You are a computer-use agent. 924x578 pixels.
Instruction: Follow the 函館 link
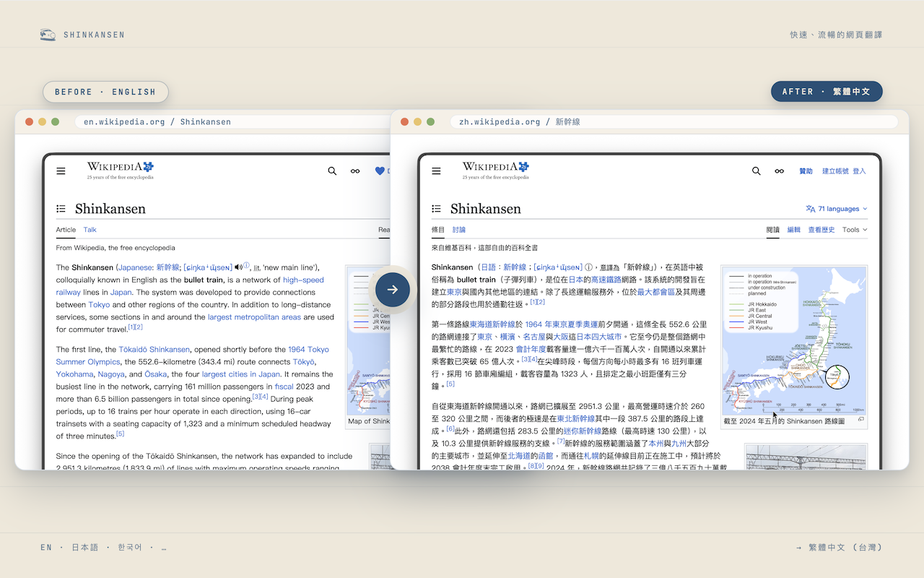click(x=546, y=456)
